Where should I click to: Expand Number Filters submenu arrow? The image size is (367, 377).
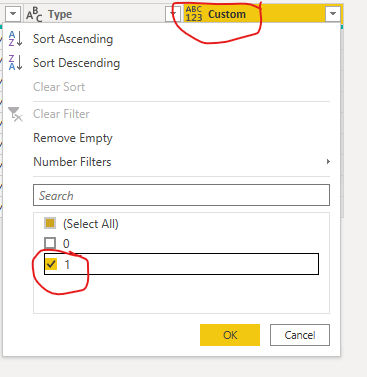pyautogui.click(x=328, y=162)
